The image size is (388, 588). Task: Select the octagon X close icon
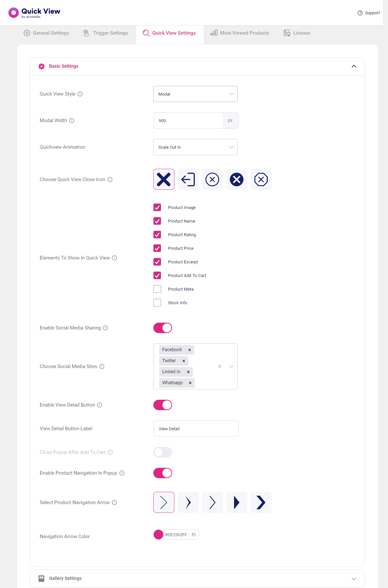click(x=261, y=179)
